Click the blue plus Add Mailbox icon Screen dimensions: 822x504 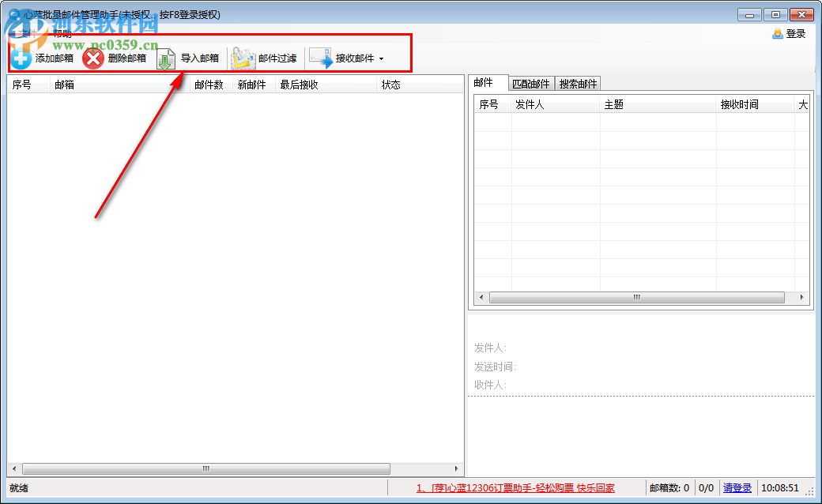21,58
